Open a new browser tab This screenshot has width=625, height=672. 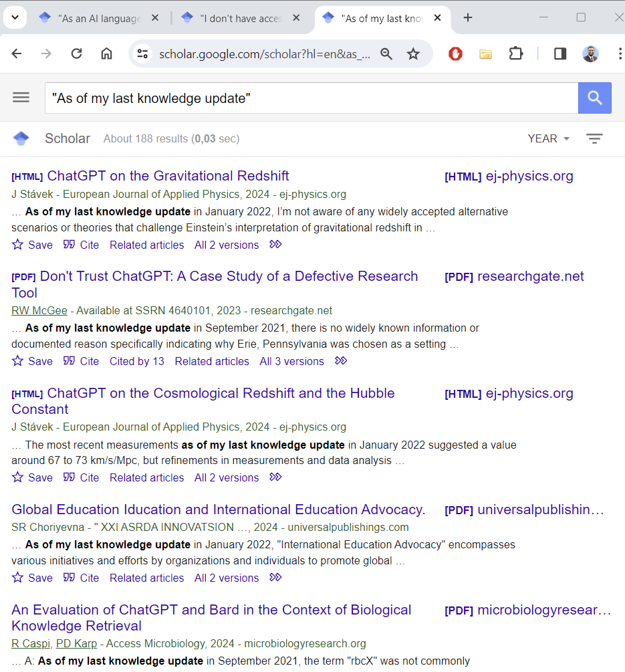(x=468, y=17)
